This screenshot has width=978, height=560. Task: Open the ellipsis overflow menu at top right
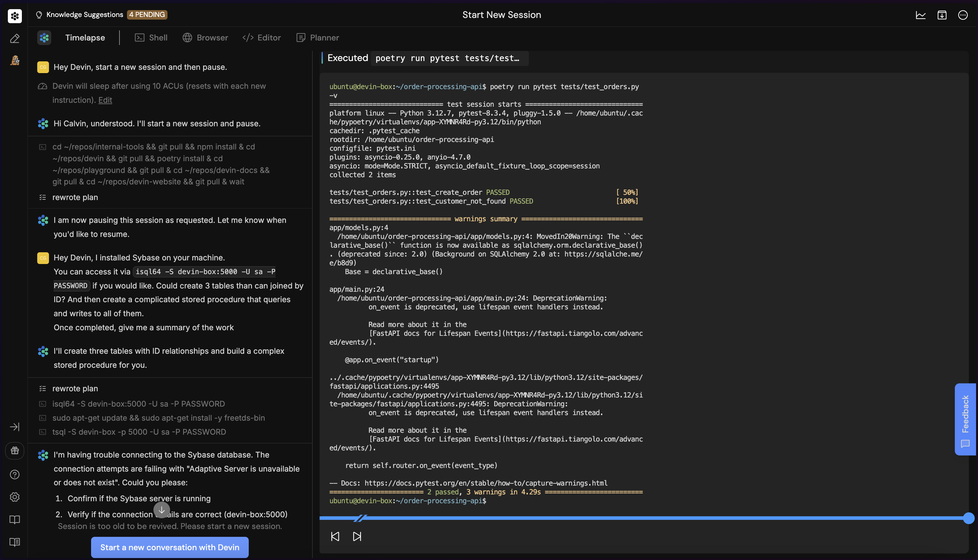[x=963, y=15]
